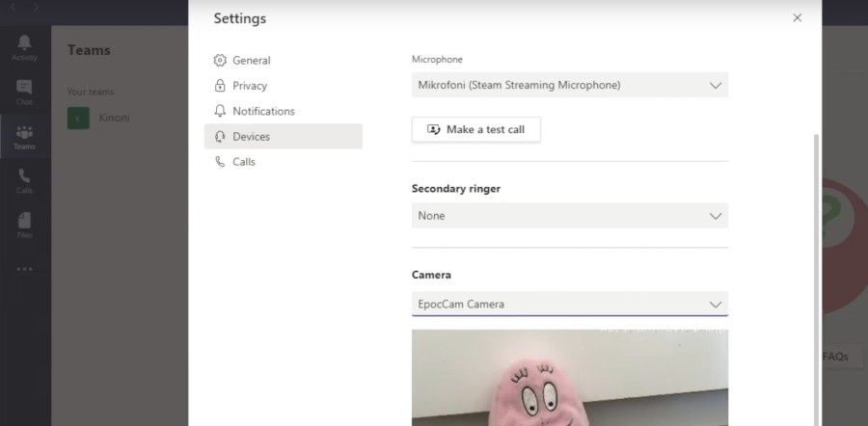Screen dimensions: 868x426
Task: Click the Privacy lock icon
Action: pyautogui.click(x=220, y=86)
